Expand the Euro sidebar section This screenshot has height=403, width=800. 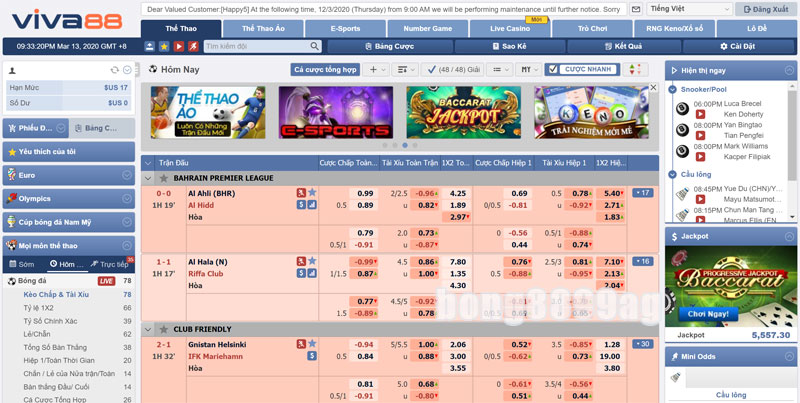click(127, 175)
